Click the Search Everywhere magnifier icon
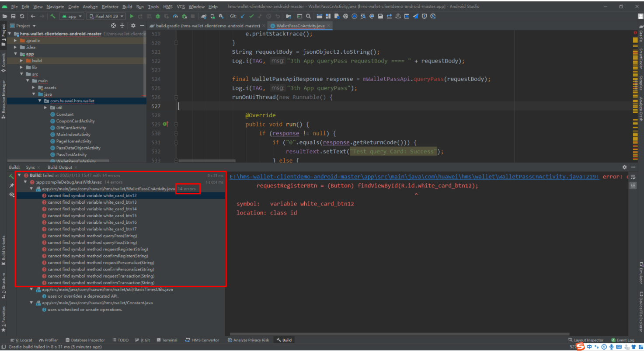The height and width of the screenshot is (351, 644). click(x=309, y=16)
